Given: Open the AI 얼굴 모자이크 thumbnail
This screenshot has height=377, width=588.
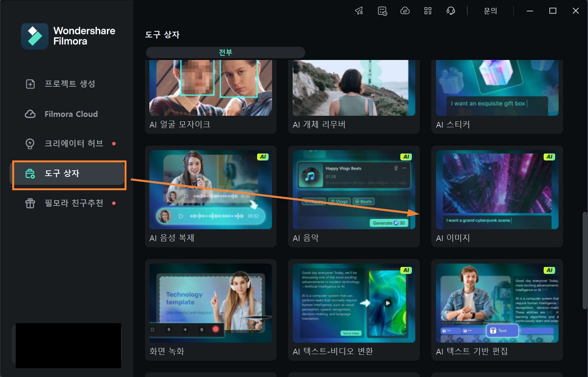Looking at the screenshot, I should [x=211, y=88].
